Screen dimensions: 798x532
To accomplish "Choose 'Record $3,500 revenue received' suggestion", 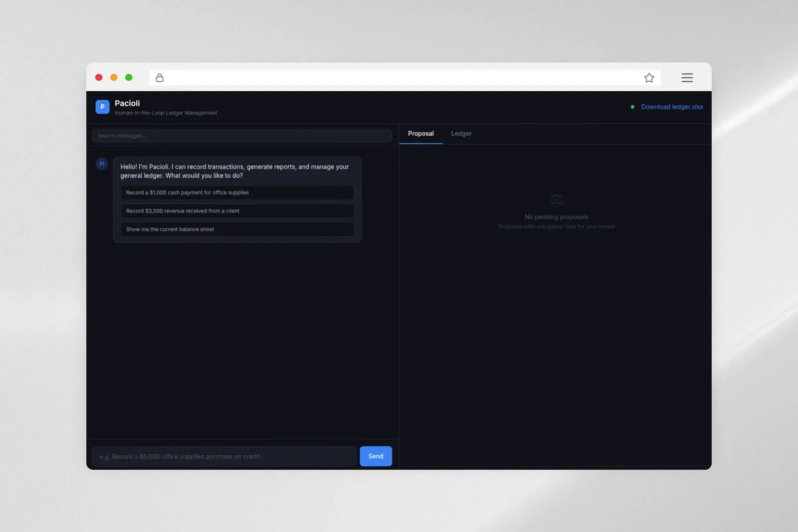I will [x=237, y=211].
